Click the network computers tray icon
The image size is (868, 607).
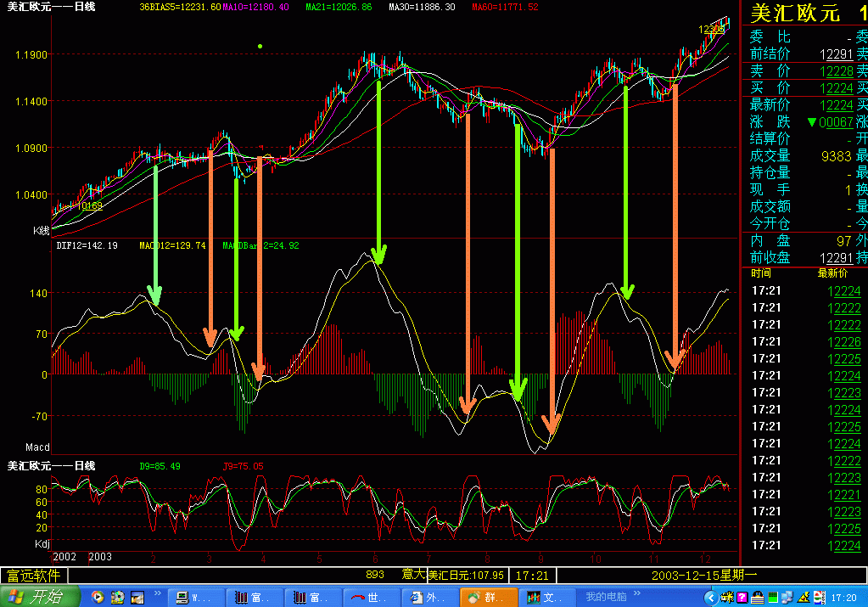787,598
